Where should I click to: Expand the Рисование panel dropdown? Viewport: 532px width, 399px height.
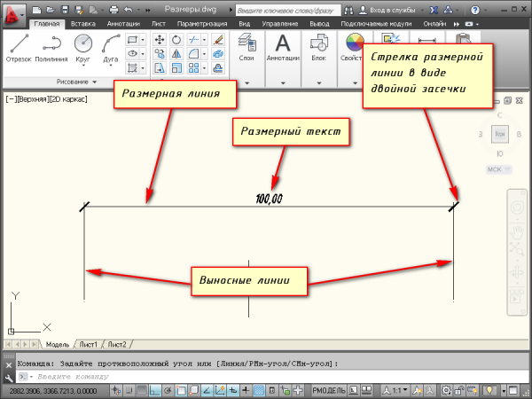click(x=76, y=82)
